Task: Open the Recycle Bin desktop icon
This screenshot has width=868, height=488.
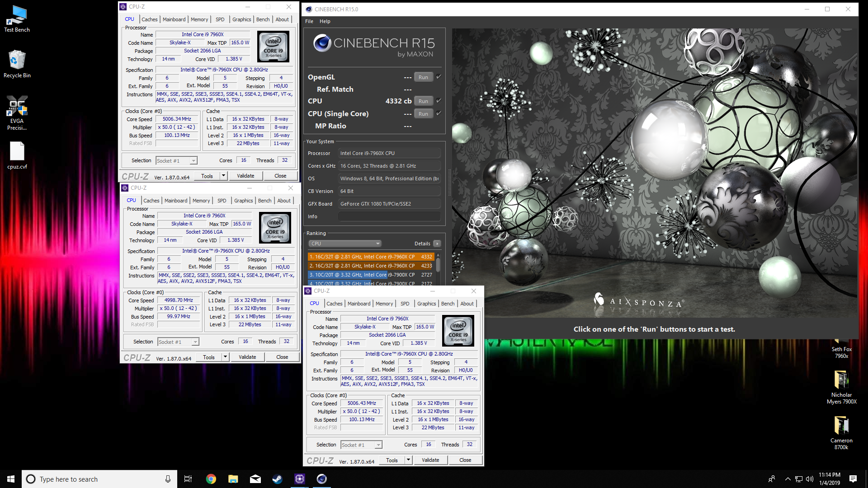Action: point(17,64)
